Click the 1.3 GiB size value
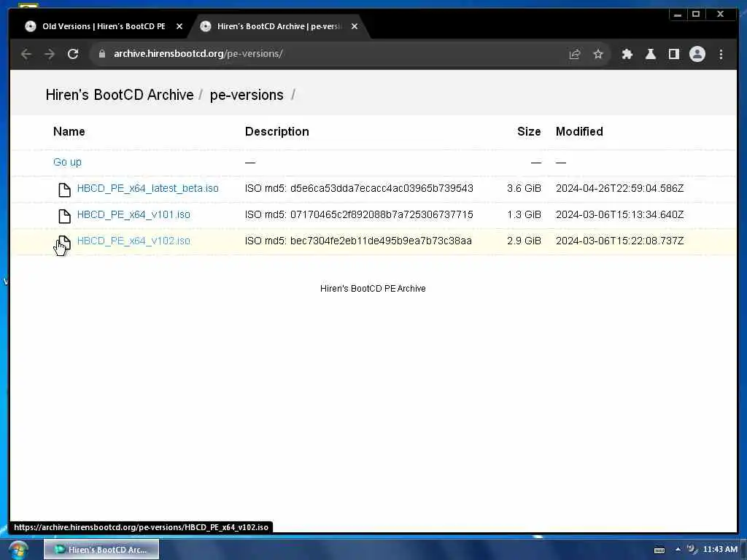 [x=524, y=214]
